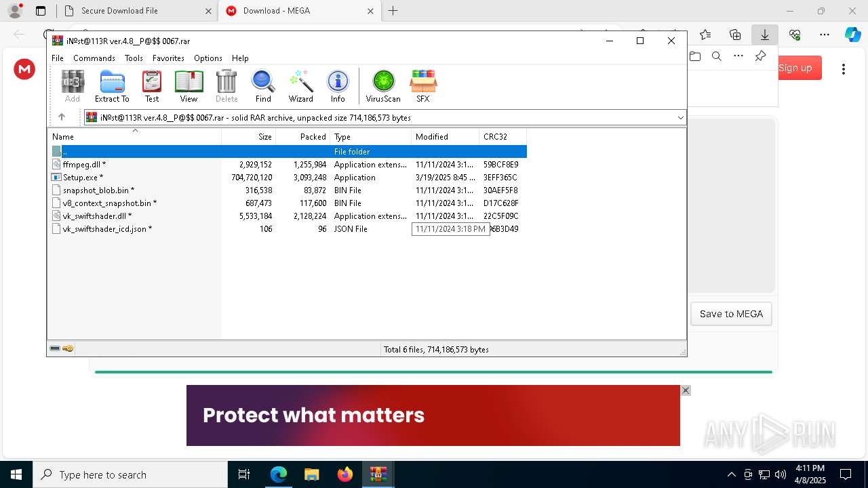
Task: Show archive Info
Action: click(x=338, y=86)
